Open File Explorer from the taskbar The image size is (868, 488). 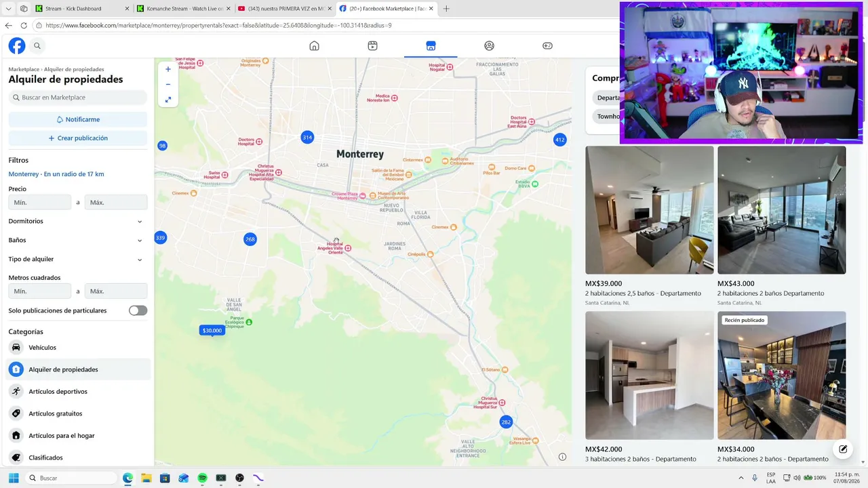coord(146,478)
